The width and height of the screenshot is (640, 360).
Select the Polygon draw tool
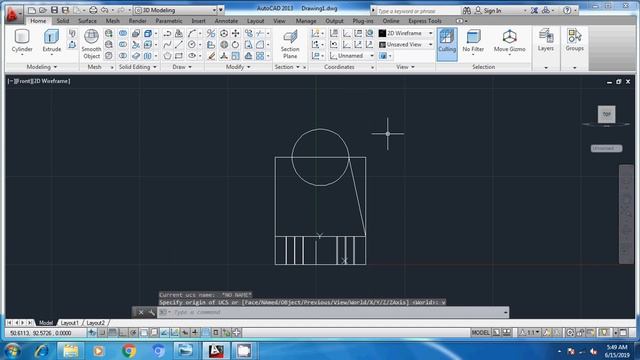(x=167, y=56)
